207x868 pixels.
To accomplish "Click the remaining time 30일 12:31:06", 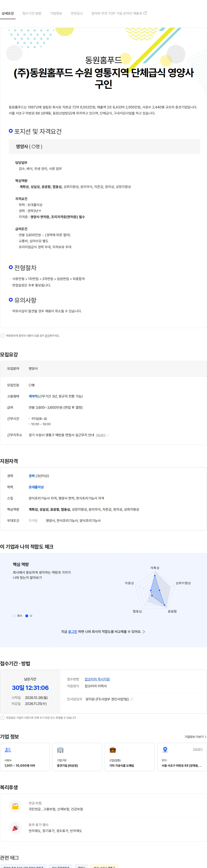I will click(30, 688).
